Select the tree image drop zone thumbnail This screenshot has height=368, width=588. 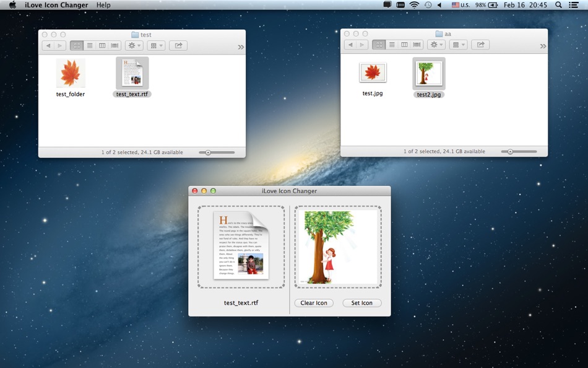pyautogui.click(x=338, y=247)
